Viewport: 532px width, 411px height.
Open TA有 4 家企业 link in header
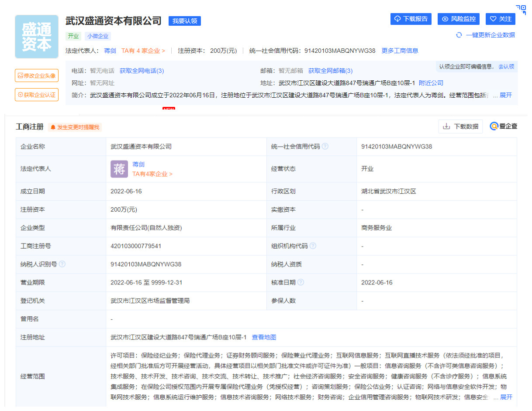[143, 51]
